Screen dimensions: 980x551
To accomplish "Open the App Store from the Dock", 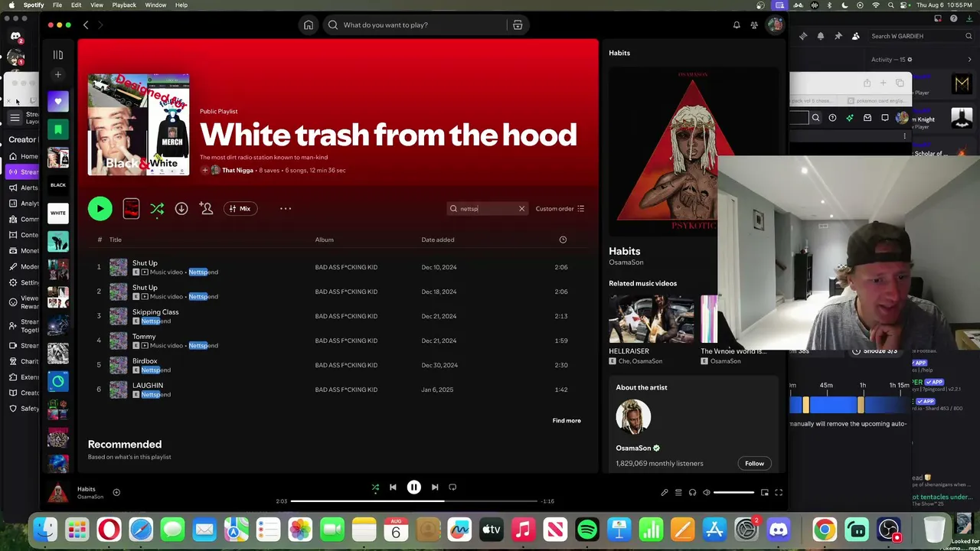I will 714,529.
